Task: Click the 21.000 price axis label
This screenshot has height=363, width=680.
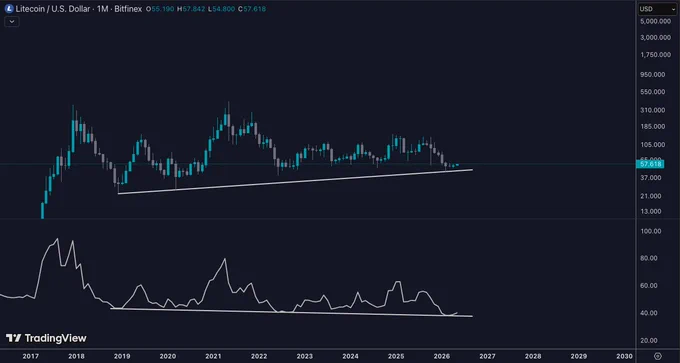Action: [651, 196]
